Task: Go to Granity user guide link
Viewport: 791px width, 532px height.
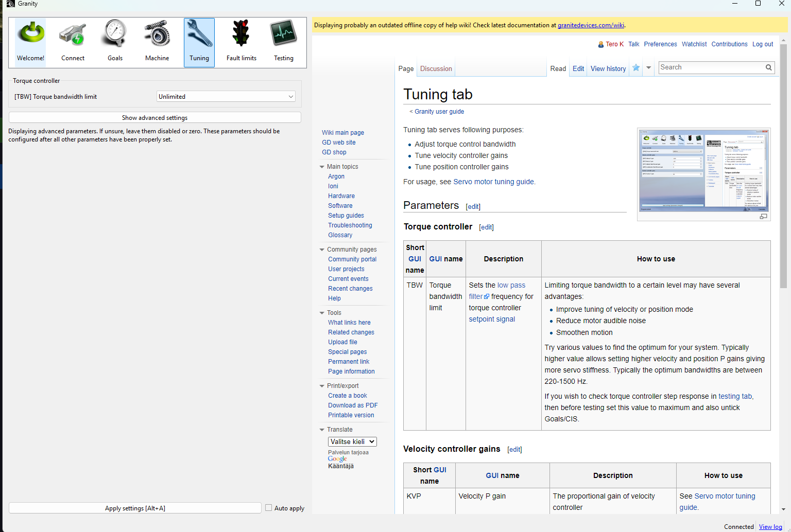Action: tap(439, 112)
